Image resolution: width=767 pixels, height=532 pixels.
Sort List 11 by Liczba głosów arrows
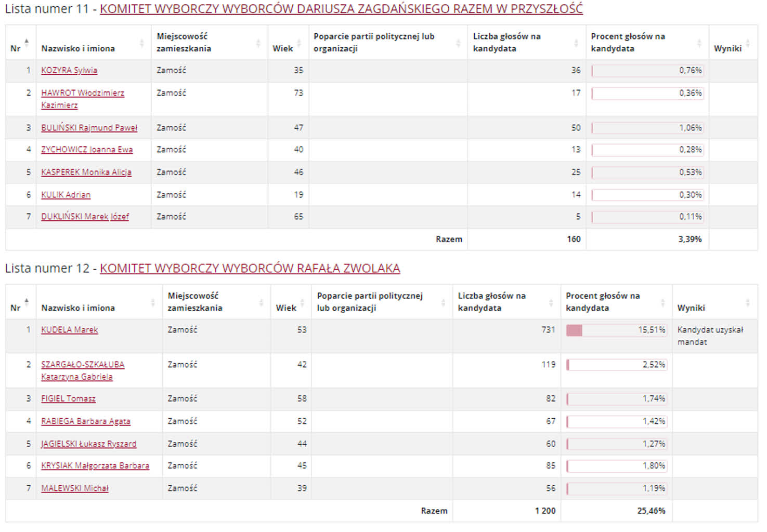[x=576, y=43]
